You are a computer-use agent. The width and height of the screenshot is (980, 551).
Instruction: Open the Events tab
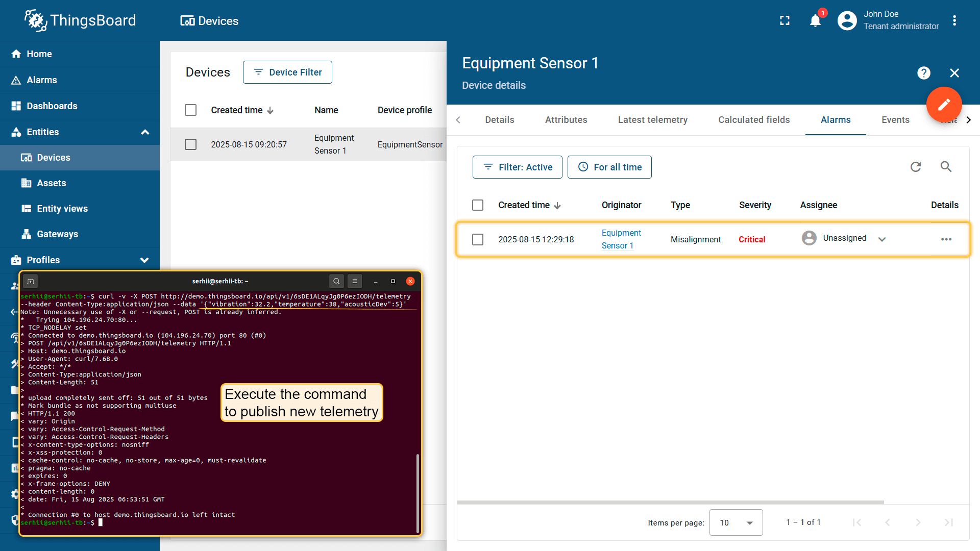(x=895, y=120)
